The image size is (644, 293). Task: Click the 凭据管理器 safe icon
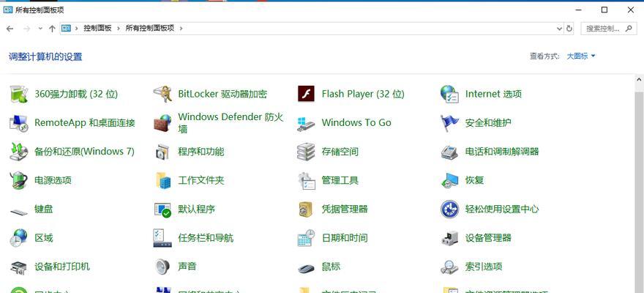pyautogui.click(x=306, y=209)
